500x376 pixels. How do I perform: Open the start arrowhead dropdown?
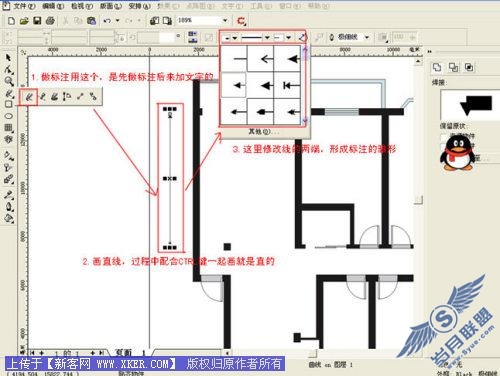tap(235, 38)
